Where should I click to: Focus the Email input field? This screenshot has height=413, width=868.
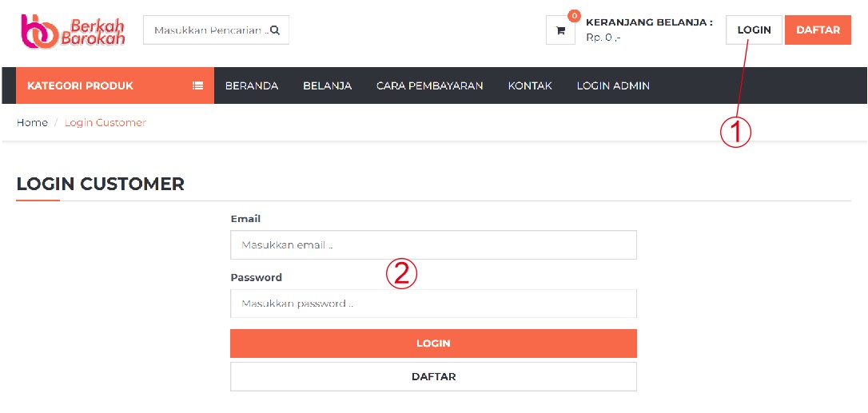pyautogui.click(x=433, y=245)
